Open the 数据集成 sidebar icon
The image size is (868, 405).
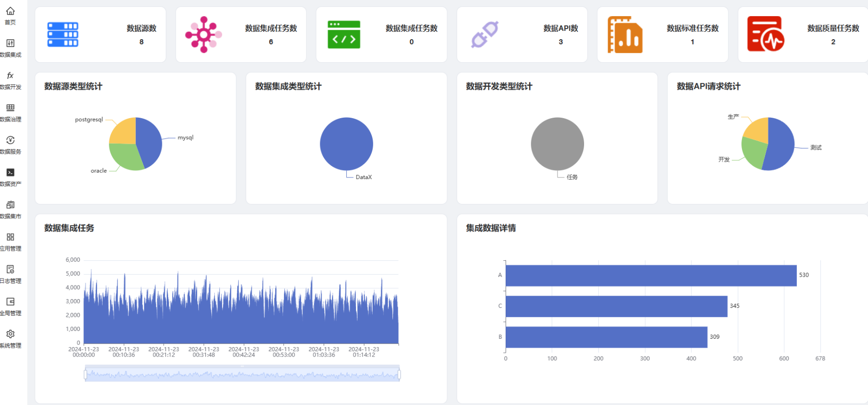coord(10,43)
